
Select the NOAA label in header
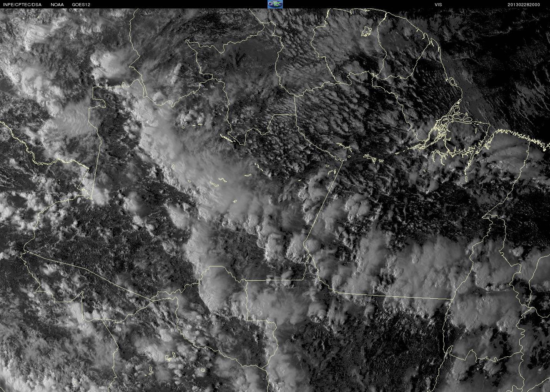coord(57,5)
